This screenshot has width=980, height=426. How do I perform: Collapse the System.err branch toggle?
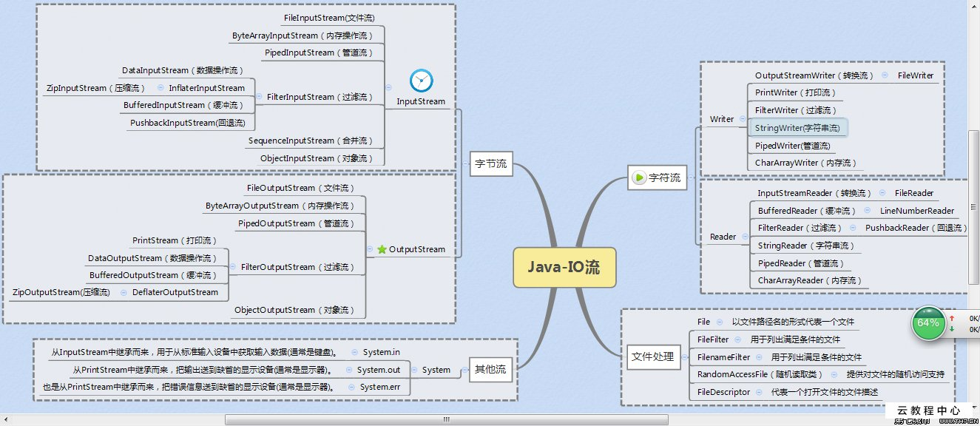(x=351, y=388)
